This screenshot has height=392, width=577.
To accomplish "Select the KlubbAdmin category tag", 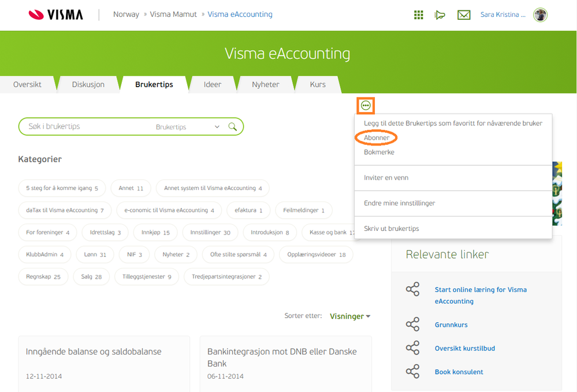I will click(x=44, y=255).
